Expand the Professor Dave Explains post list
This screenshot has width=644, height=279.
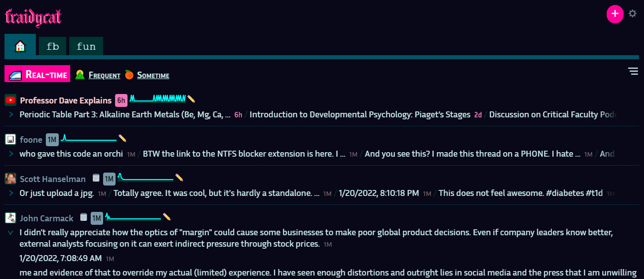coord(11,115)
